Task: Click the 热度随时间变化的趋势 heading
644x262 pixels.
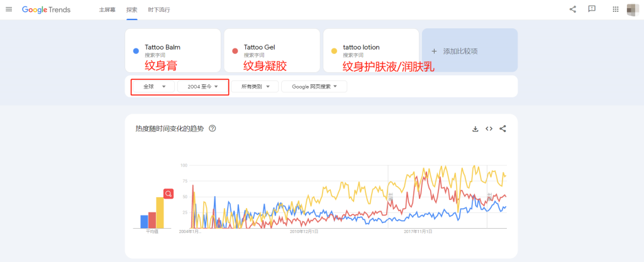Action: 169,128
